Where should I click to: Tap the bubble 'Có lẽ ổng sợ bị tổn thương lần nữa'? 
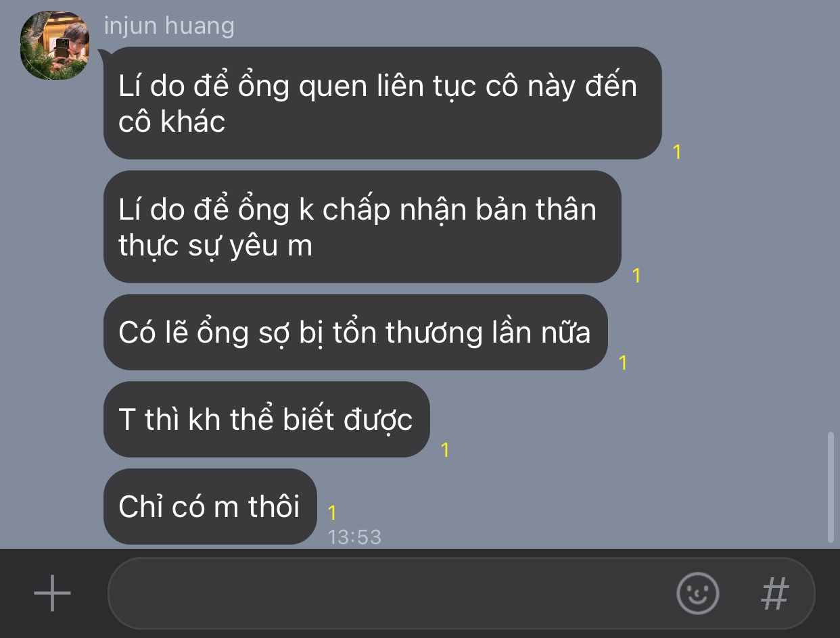[x=355, y=333]
